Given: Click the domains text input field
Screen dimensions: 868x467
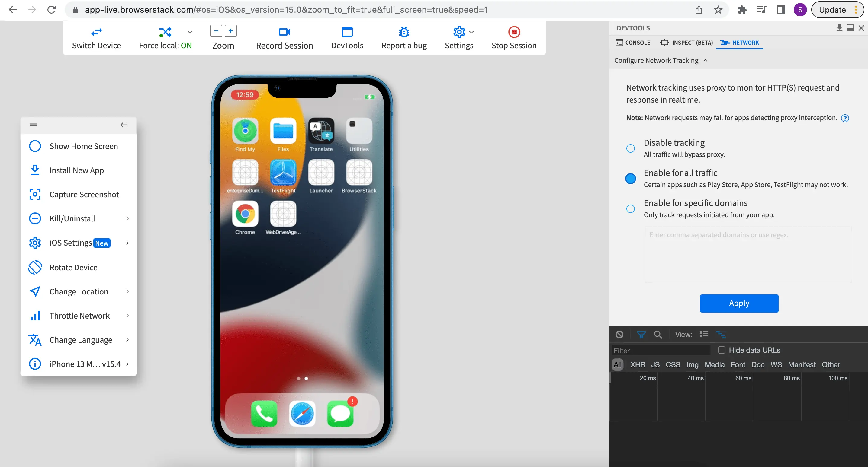Looking at the screenshot, I should pos(748,254).
